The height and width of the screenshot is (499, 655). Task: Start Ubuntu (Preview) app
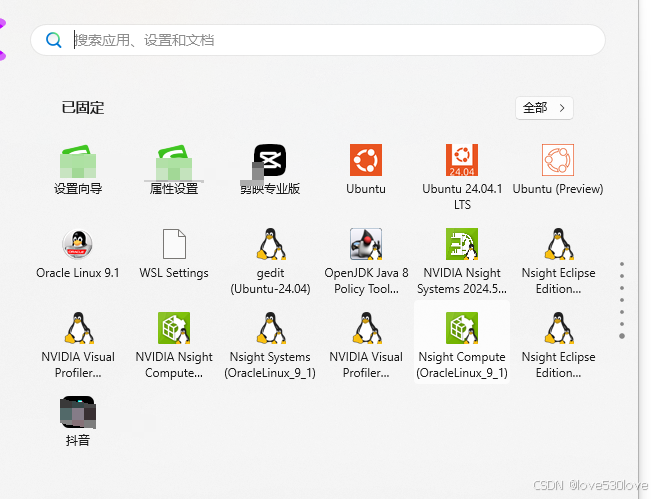(x=558, y=170)
